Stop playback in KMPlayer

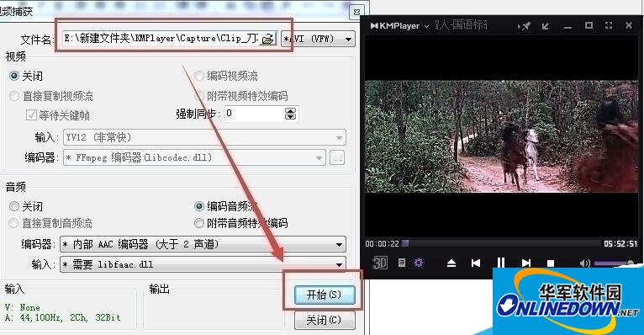[x=551, y=263]
